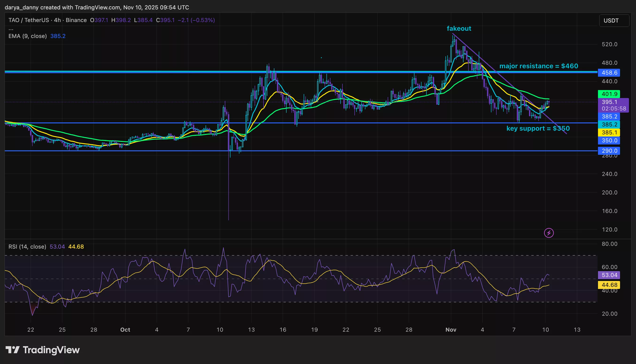Click the TradingView logo in bottom corner
The width and height of the screenshot is (636, 364).
coord(42,350)
